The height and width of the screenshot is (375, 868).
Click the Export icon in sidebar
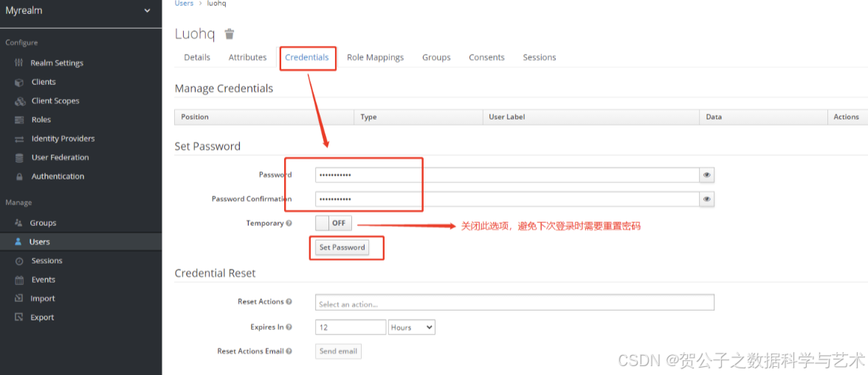[19, 317]
